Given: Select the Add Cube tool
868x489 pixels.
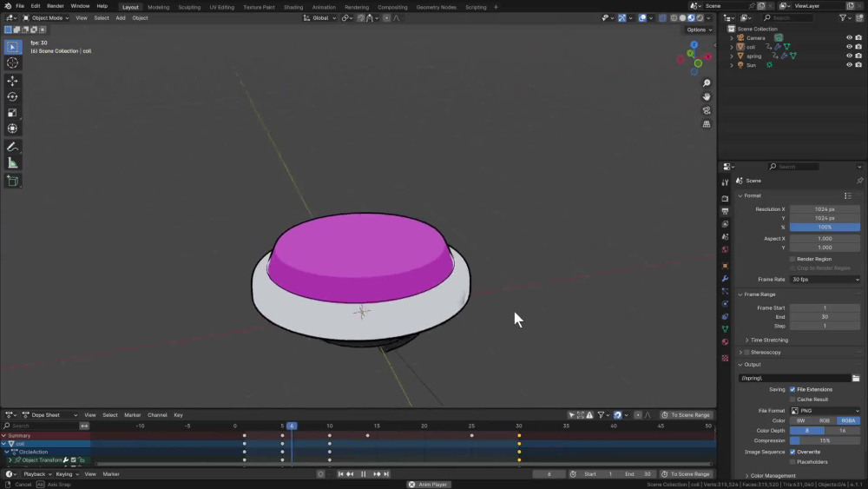Looking at the screenshot, I should point(12,181).
